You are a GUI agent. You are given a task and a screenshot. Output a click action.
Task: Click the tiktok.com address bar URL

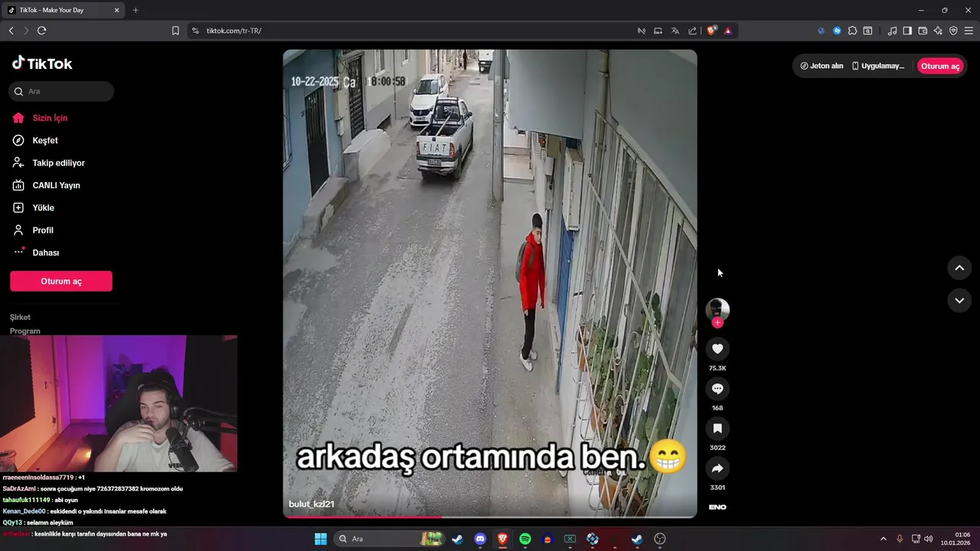(234, 31)
